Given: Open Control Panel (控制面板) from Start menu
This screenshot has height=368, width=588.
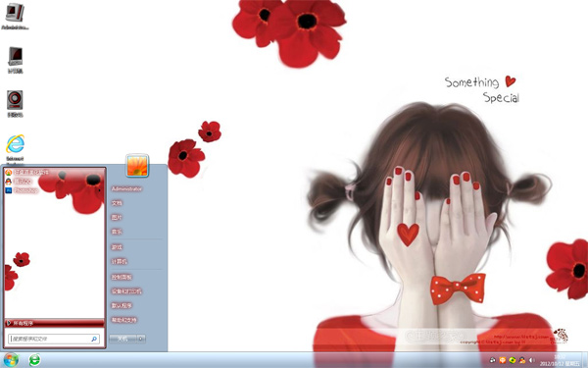Looking at the screenshot, I should click(x=122, y=277).
